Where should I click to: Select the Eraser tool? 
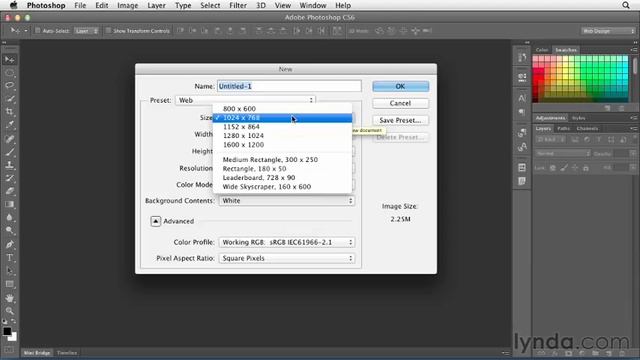click(10, 191)
